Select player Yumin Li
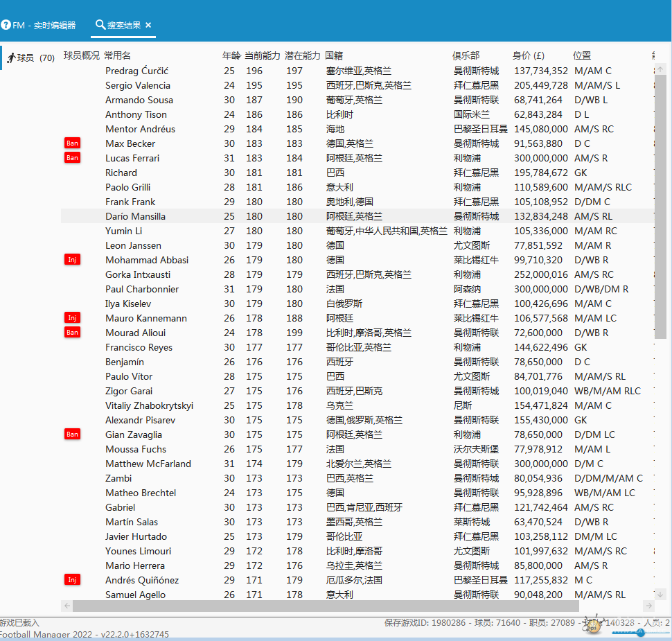The image size is (672, 641). click(123, 231)
